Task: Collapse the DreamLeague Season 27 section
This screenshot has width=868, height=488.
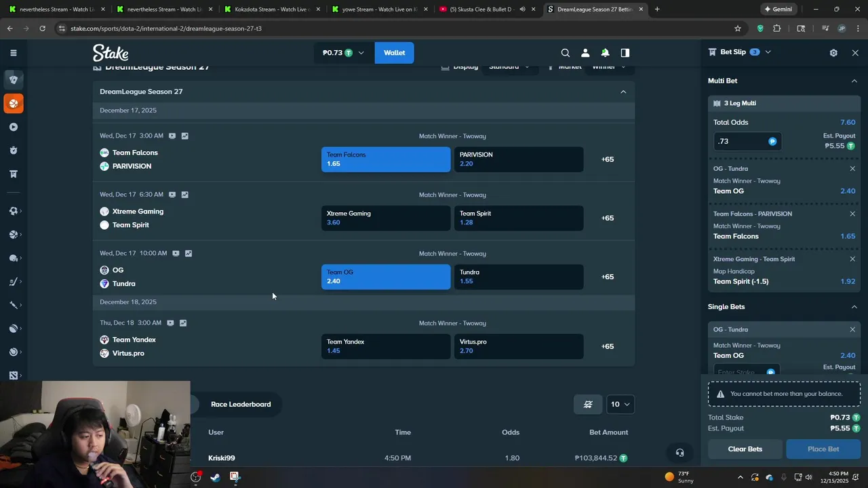Action: tap(623, 91)
